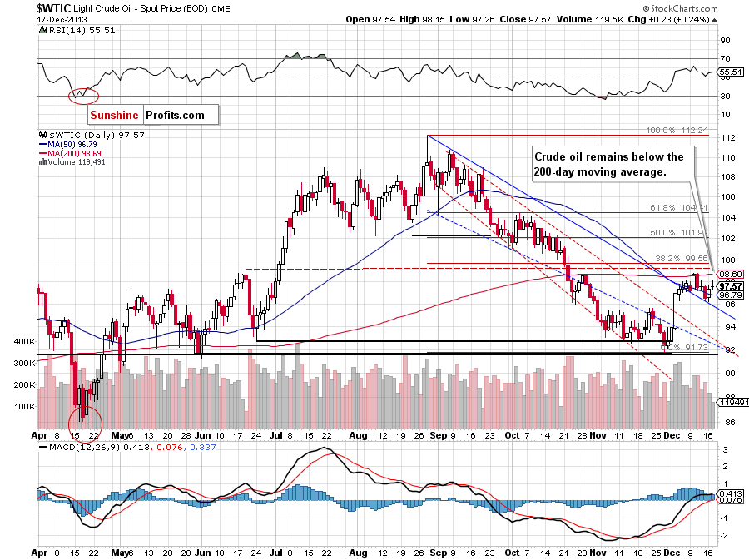Click the 119491 volume tag on the axis
The height and width of the screenshot is (560, 749).
pos(734,403)
